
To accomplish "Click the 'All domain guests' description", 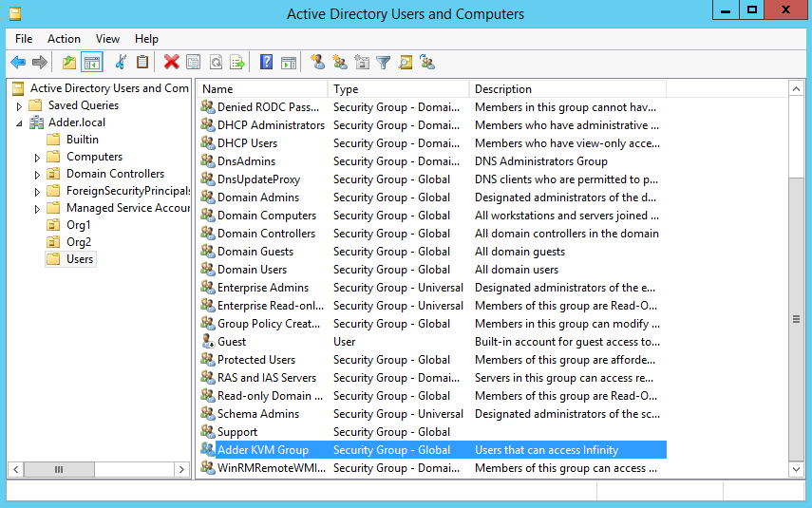I will point(519,252).
